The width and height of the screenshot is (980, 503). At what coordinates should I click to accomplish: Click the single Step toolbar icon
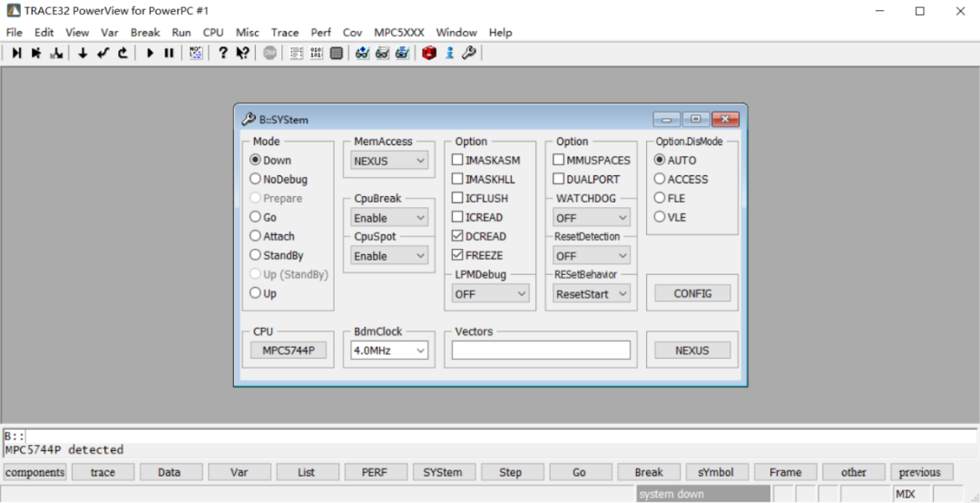pos(16,54)
